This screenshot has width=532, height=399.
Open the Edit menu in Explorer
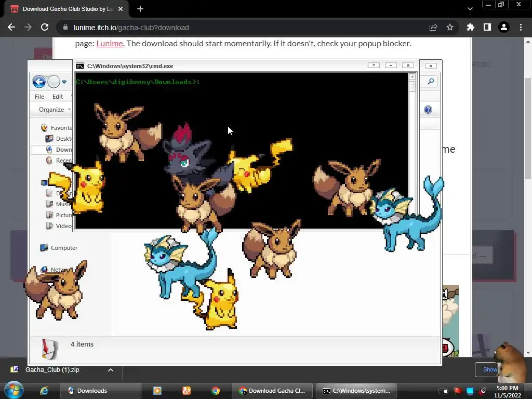(x=57, y=97)
